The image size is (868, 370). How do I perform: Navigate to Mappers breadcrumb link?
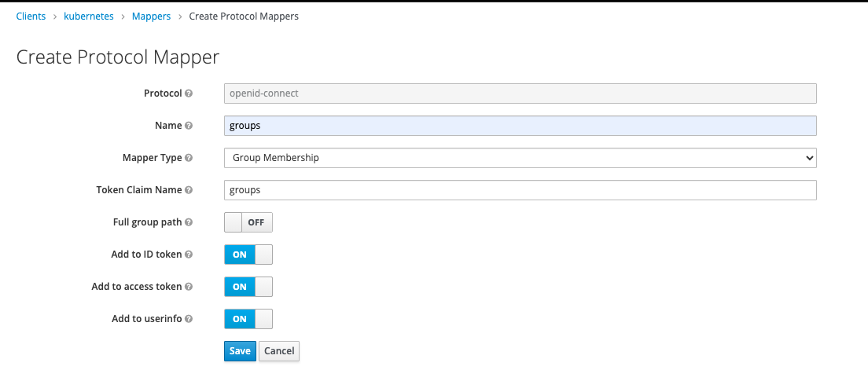click(x=151, y=16)
